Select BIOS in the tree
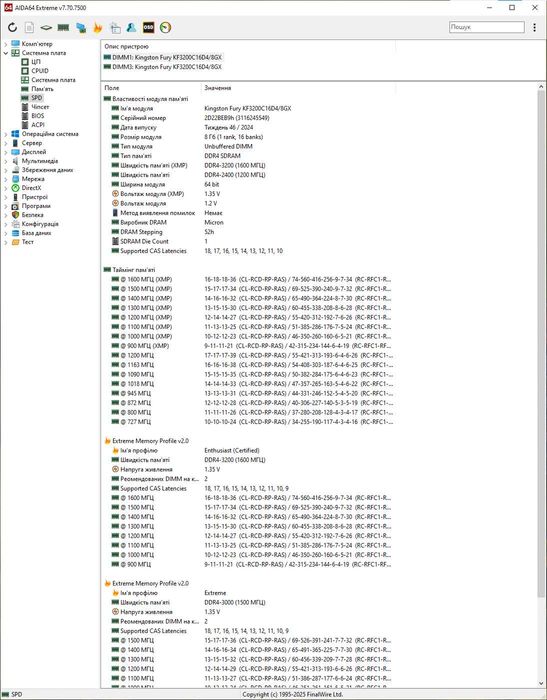The image size is (547, 700). pos(38,116)
